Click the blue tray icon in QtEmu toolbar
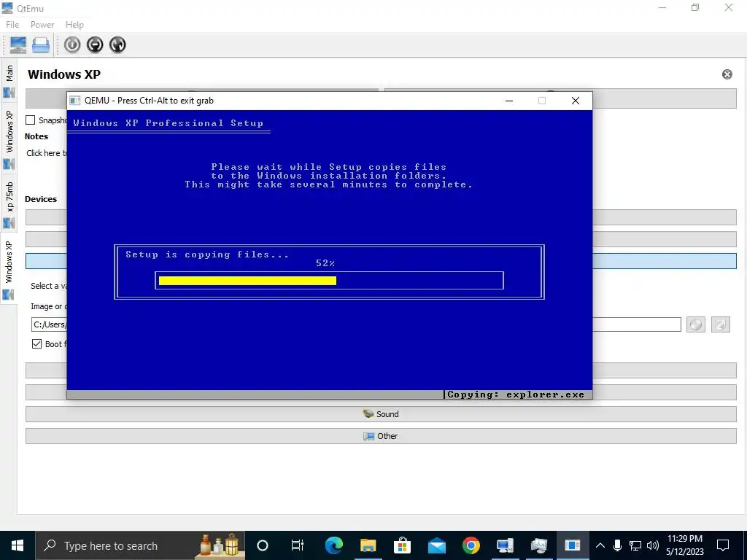747x560 pixels. tap(41, 44)
